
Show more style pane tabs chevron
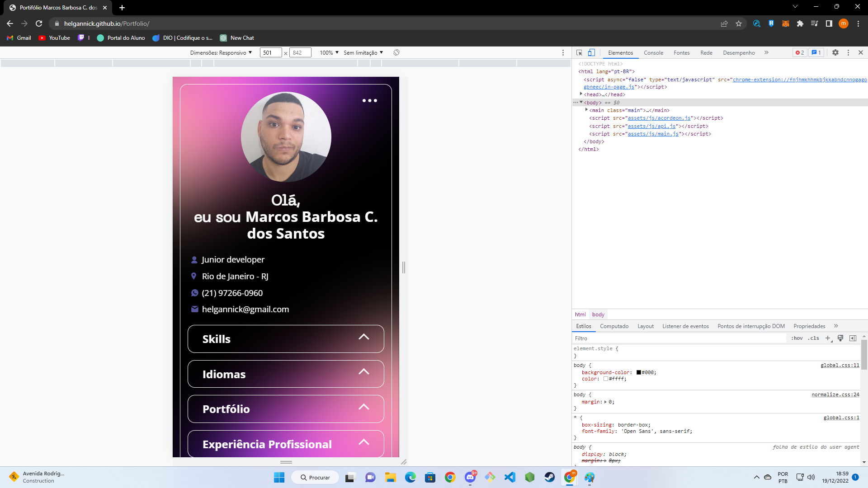[836, 326]
